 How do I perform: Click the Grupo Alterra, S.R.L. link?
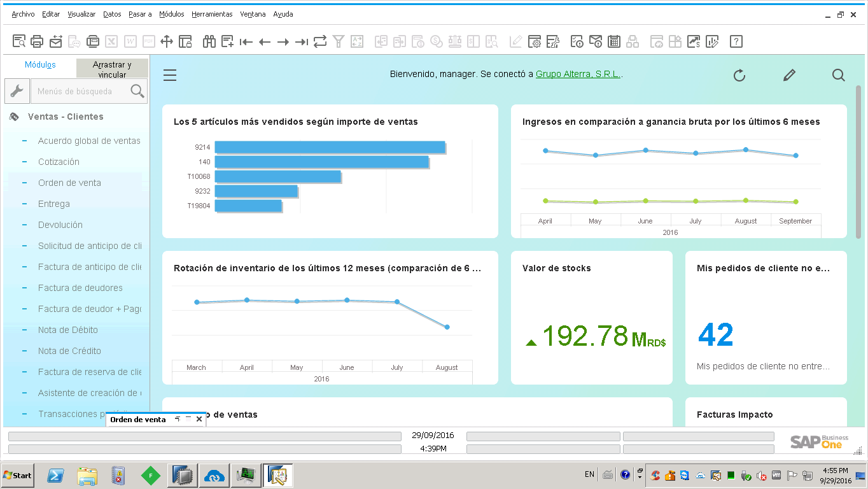pyautogui.click(x=578, y=74)
